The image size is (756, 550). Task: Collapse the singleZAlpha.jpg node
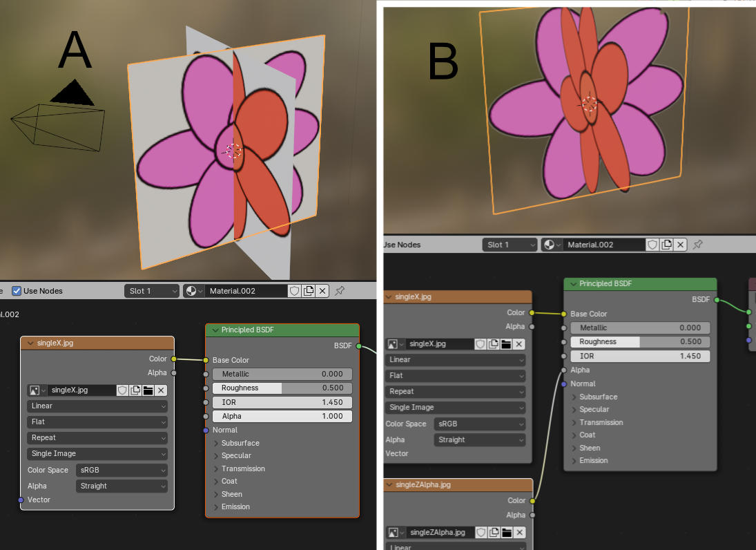[x=389, y=485]
